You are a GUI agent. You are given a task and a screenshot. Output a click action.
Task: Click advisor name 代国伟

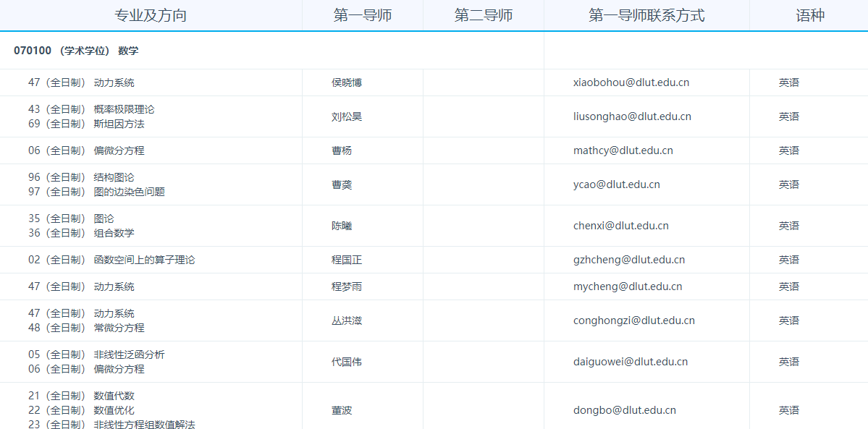347,362
